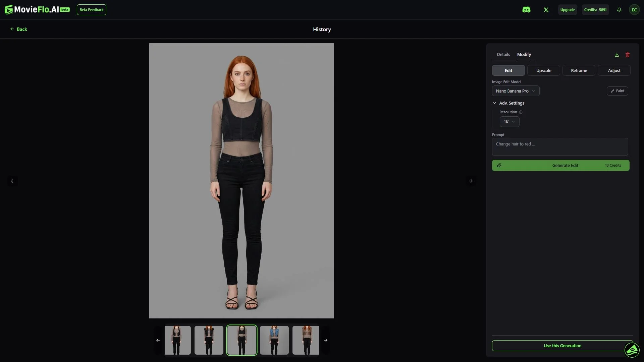Click the EC profile avatar

[x=634, y=9]
